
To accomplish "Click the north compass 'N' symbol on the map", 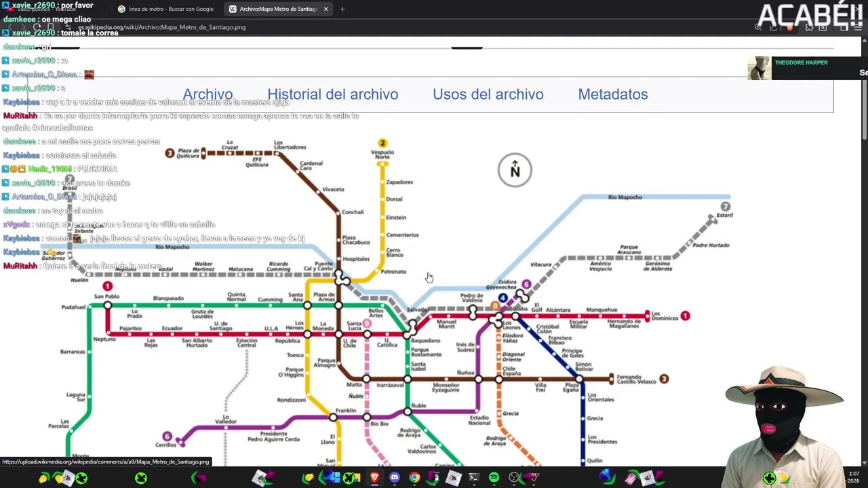I will click(x=515, y=169).
